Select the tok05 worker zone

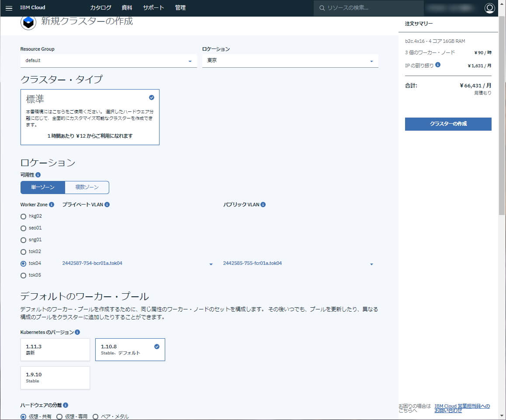[23, 275]
